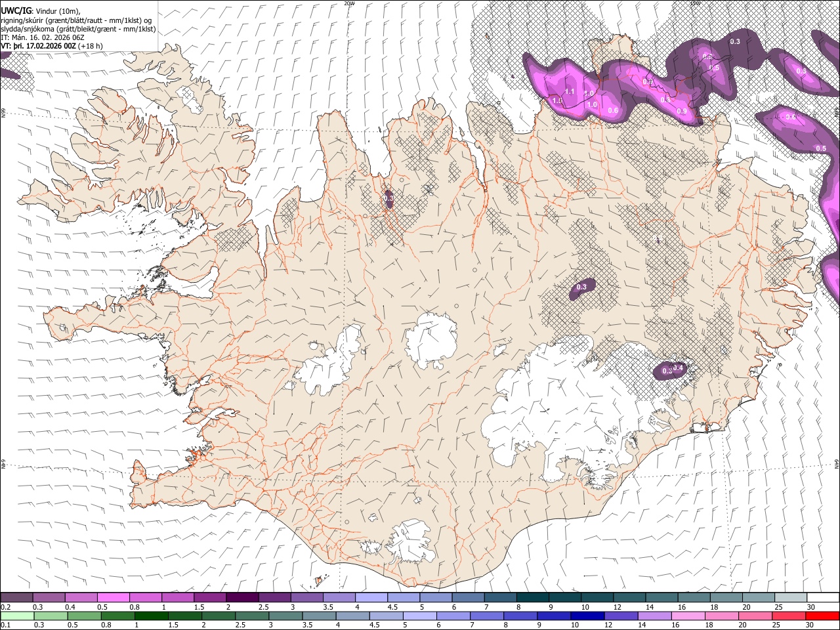
Task: Click the '64N' latitude label on the right edge
Action: pos(837,463)
